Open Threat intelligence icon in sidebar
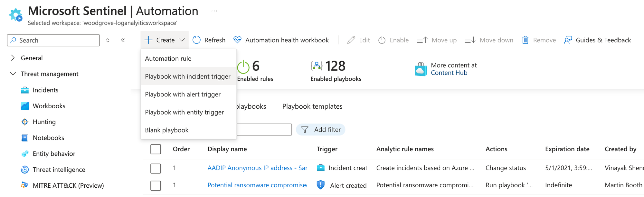This screenshot has width=644, height=197. coord(25,170)
